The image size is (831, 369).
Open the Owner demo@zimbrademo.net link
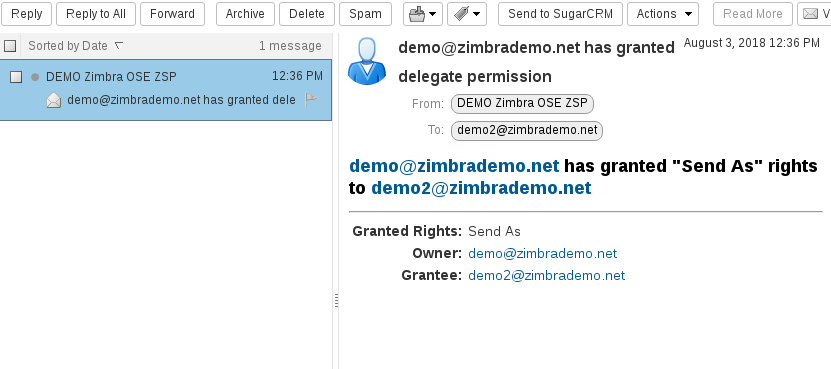pos(543,253)
